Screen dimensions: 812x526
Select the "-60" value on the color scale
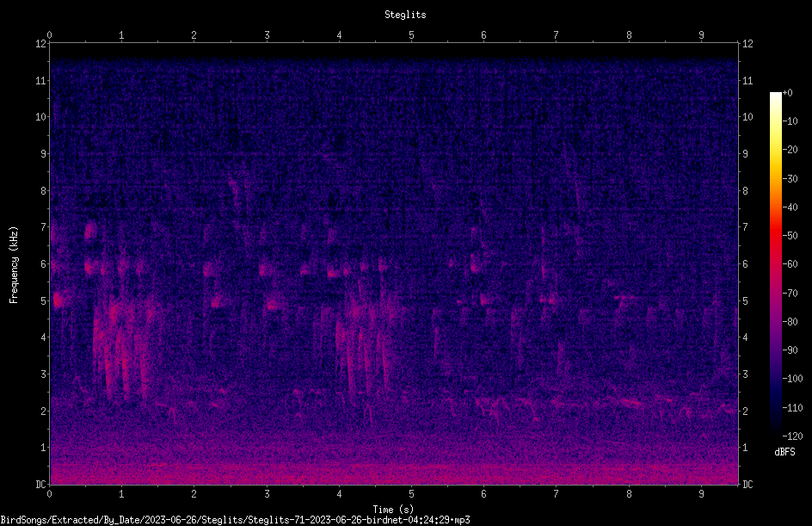point(790,264)
